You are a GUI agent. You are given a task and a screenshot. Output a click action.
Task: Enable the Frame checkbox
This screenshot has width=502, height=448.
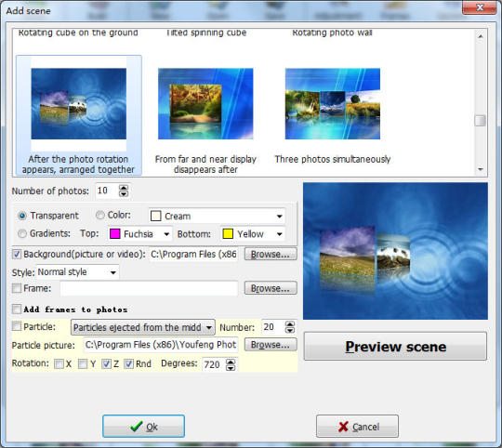point(17,288)
